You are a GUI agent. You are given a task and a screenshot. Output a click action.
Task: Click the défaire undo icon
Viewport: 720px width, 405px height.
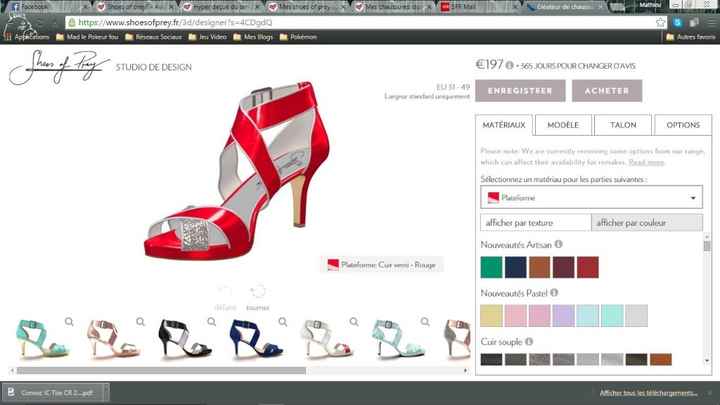pyautogui.click(x=225, y=291)
